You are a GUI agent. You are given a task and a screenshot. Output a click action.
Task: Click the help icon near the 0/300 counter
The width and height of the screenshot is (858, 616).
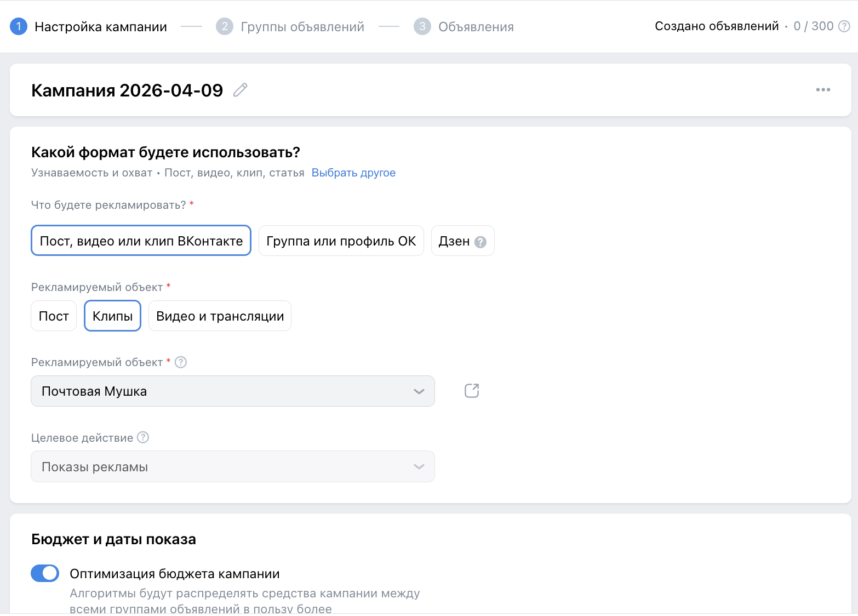click(844, 26)
